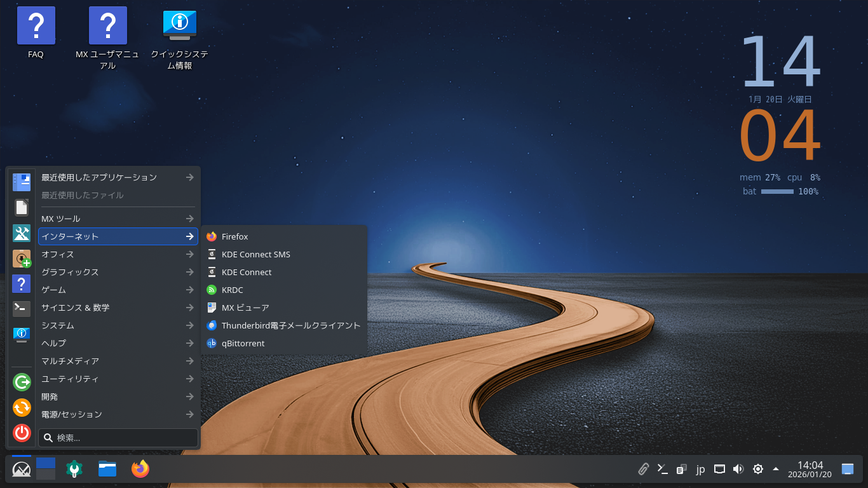Open package installer icon in menu sidebar
The height and width of the screenshot is (488, 868).
click(22, 259)
